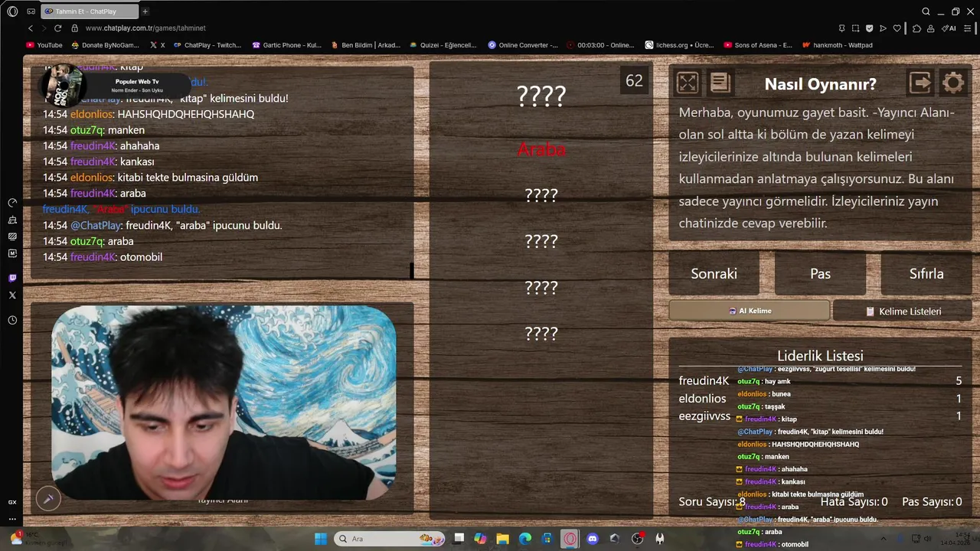Viewport: 980px width, 551px height.
Task: Click the purple pencil icon under webcam
Action: click(48, 499)
